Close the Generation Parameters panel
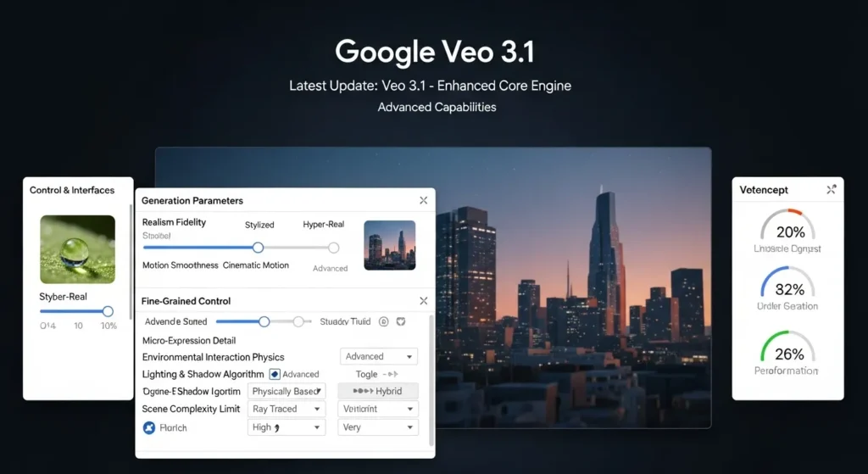Screen dimensions: 868x474 (x=424, y=200)
